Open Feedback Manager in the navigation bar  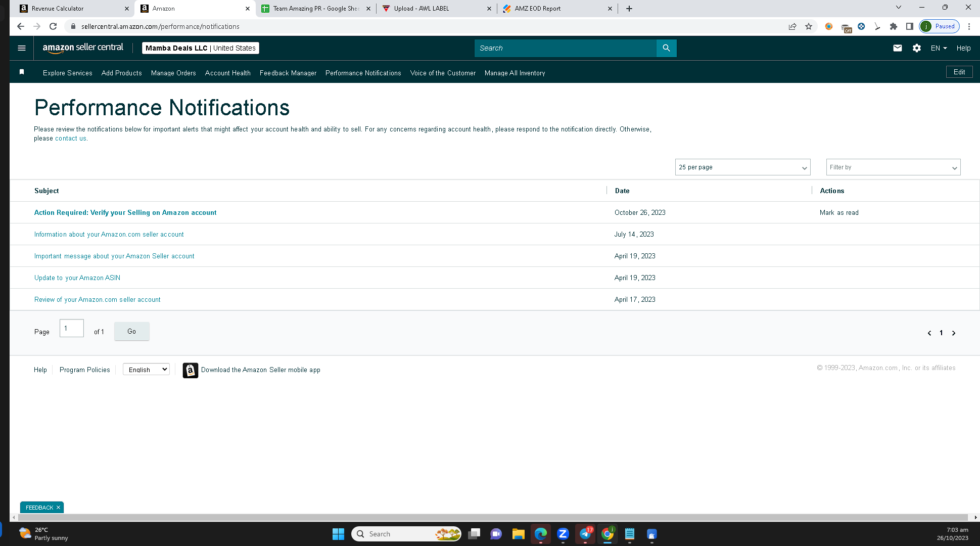click(288, 73)
